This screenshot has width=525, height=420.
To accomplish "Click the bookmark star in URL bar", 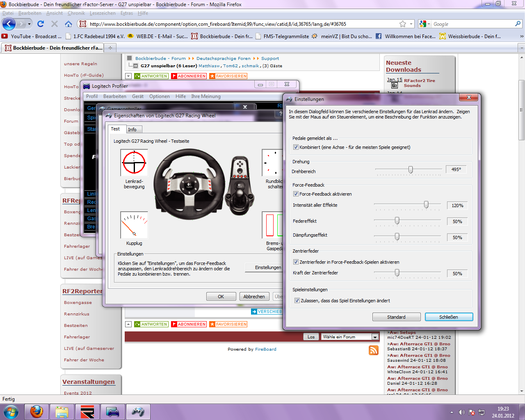I will click(403, 24).
